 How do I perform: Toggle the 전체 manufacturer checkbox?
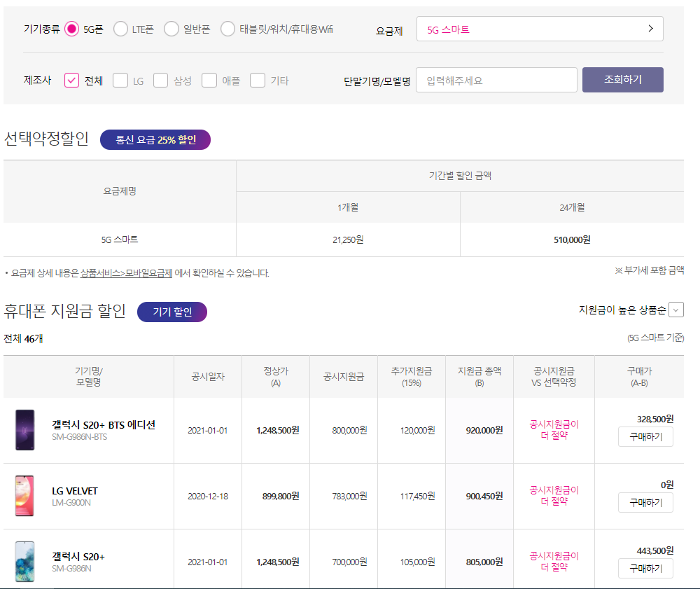tap(71, 81)
